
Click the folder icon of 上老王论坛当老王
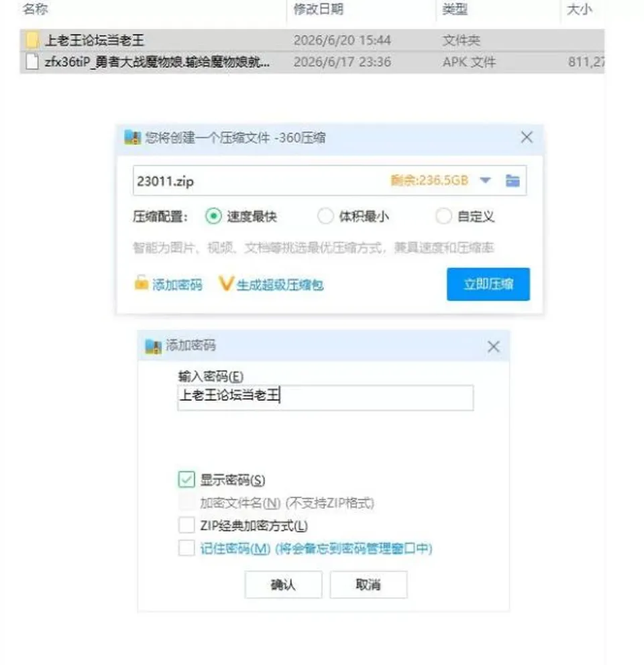32,40
